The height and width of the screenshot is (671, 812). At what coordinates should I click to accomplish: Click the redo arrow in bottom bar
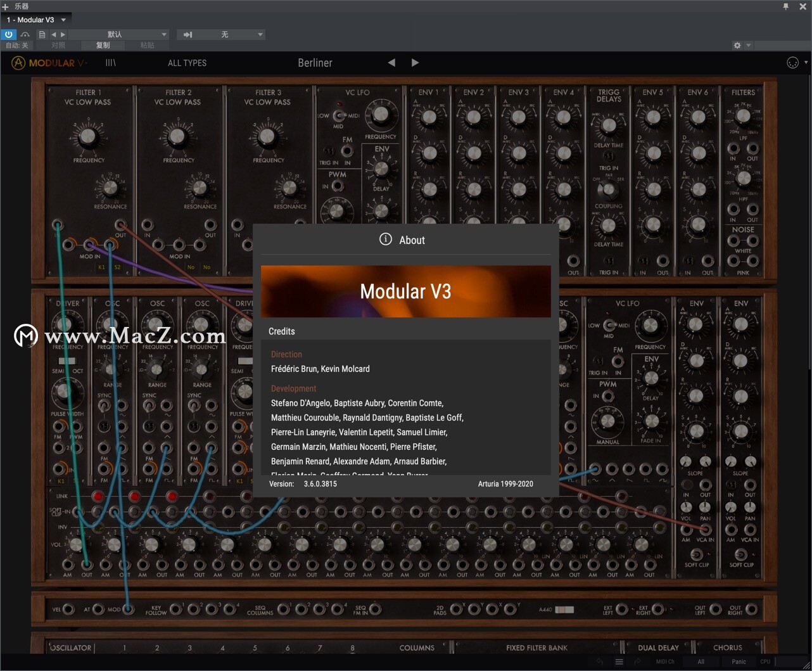click(637, 661)
